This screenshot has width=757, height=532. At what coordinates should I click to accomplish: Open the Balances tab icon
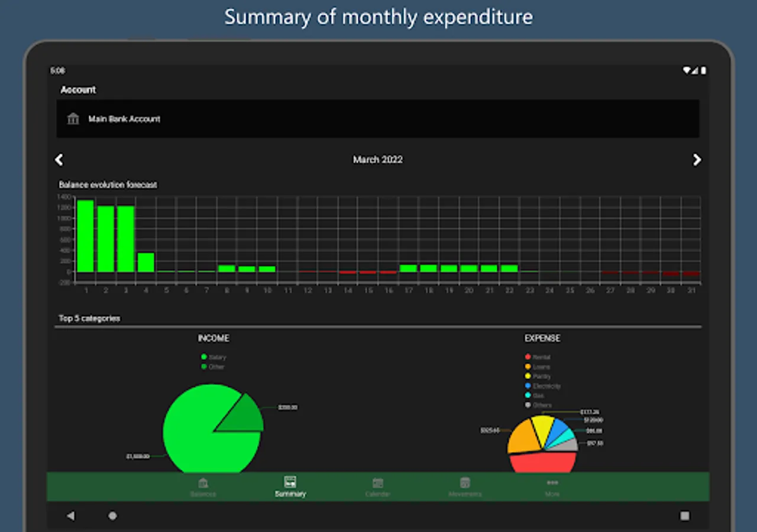coord(203,482)
